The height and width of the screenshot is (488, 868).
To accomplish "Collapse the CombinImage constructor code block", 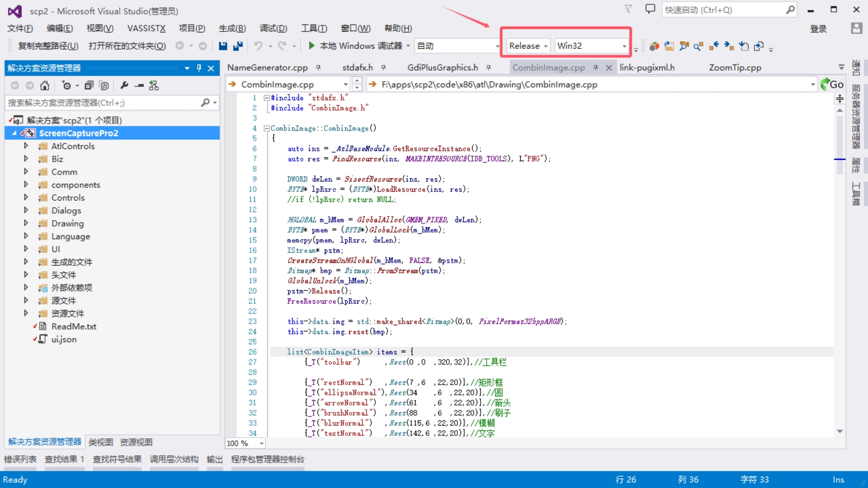I will coord(266,129).
